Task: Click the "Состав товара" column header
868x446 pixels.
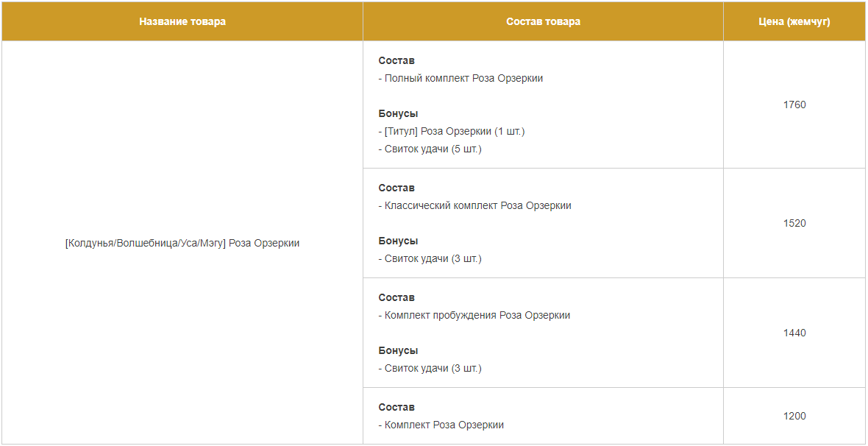Action: pos(543,21)
